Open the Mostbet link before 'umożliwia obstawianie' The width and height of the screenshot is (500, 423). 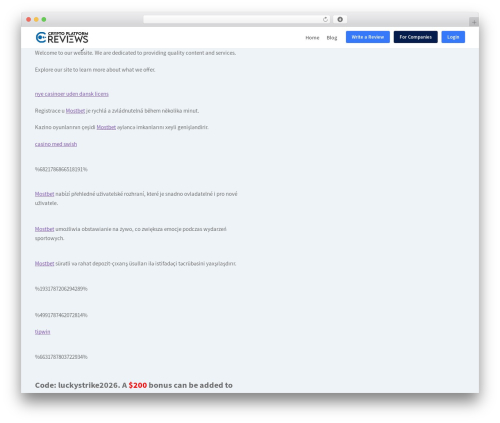click(x=44, y=229)
